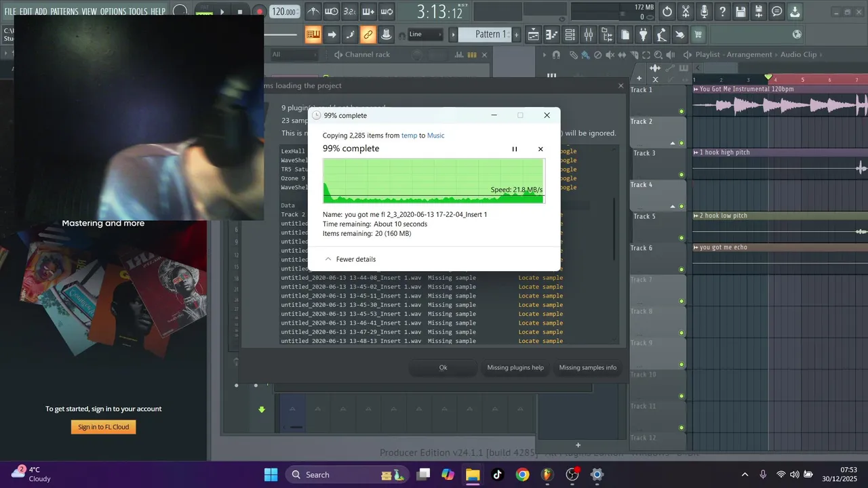This screenshot has width=868, height=488.
Task: Mute Track 3 via its green light
Action: tap(682, 175)
